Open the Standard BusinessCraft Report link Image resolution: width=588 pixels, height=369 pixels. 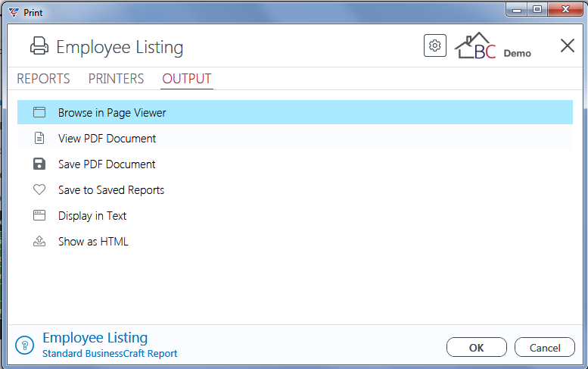point(110,354)
